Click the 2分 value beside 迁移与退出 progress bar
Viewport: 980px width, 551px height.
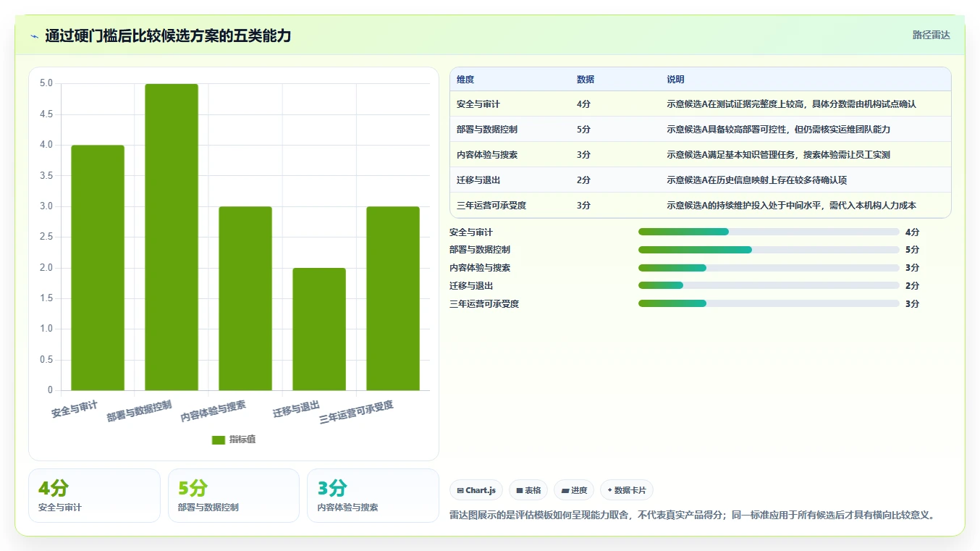[912, 285]
